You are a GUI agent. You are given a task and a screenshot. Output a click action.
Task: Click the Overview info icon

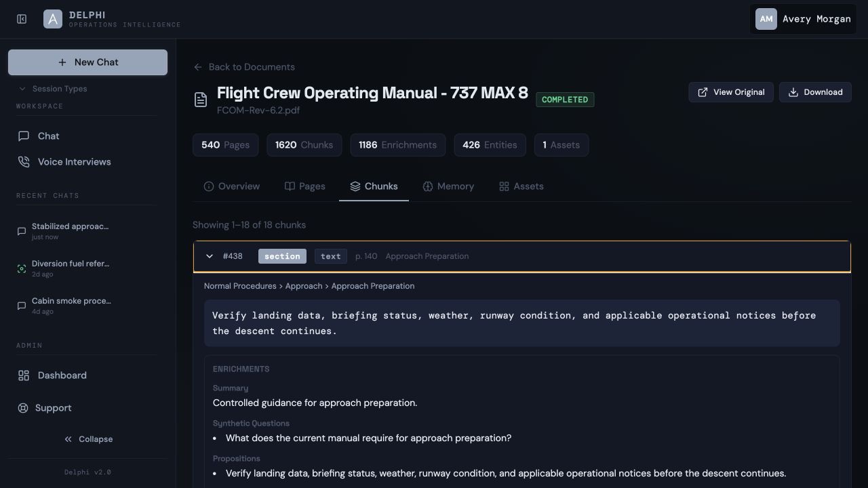(x=209, y=186)
